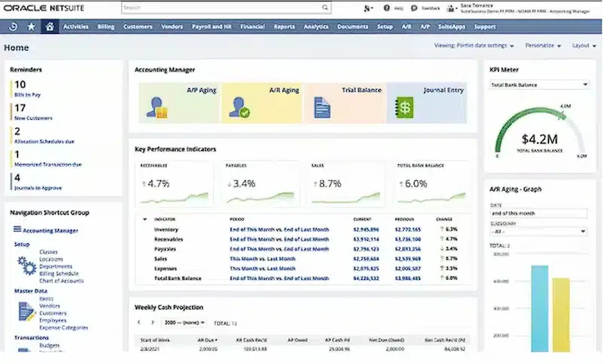Open the Personalize dropdown

(543, 45)
